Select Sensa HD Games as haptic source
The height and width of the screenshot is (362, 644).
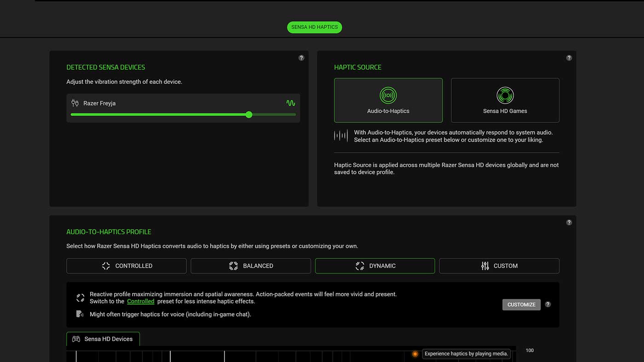click(505, 100)
